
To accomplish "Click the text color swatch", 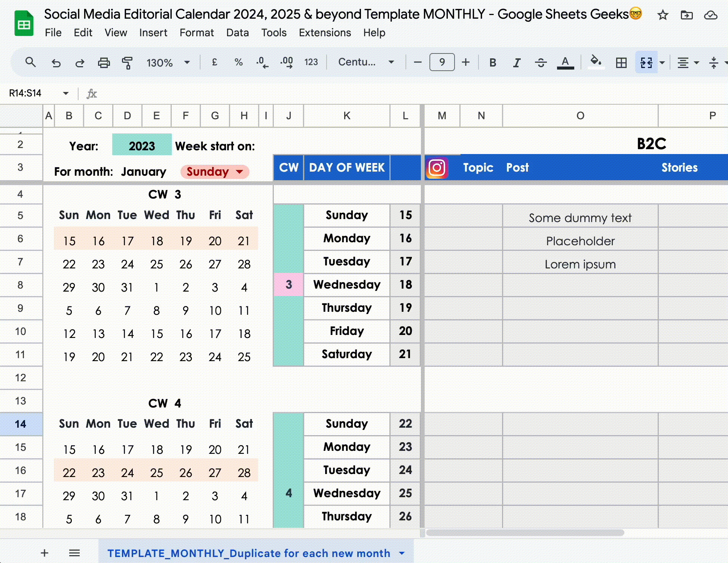I will (x=565, y=62).
